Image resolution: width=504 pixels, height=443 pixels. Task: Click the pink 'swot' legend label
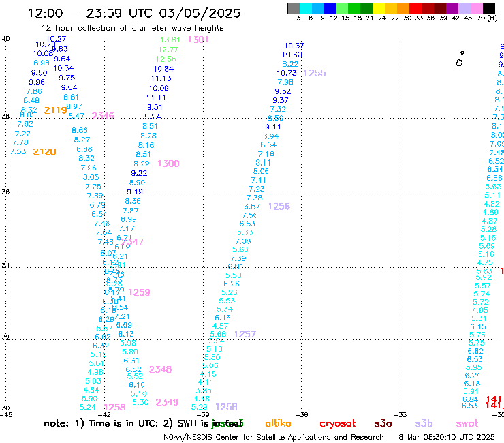467,424
